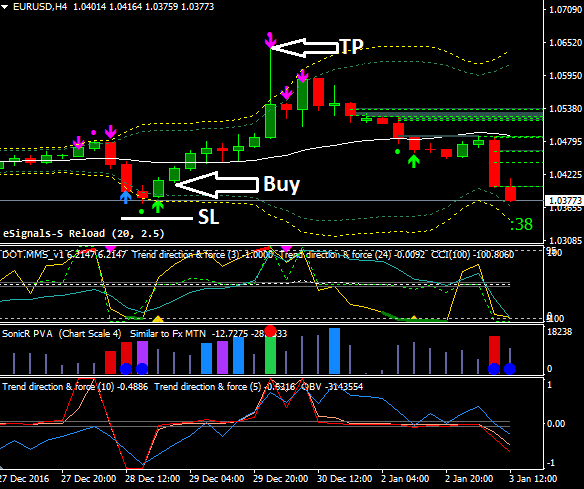Viewport: 584px width, 489px height.
Task: Click time axis label 29 Dec 20:00
Action: pyautogui.click(x=281, y=479)
